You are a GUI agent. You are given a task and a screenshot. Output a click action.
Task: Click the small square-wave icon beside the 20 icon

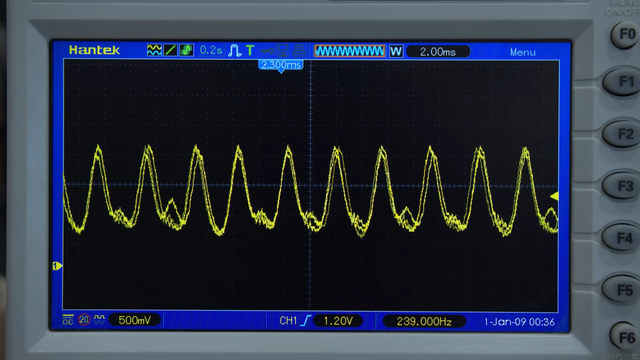click(99, 320)
